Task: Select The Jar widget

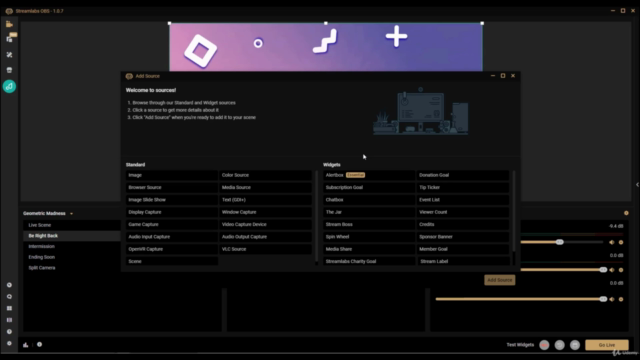Action: (369, 212)
